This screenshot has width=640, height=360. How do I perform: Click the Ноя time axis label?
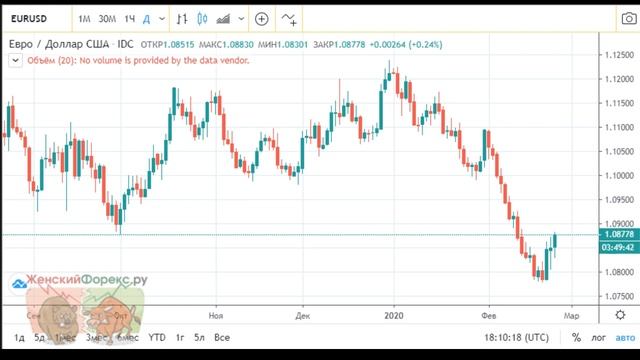216,316
